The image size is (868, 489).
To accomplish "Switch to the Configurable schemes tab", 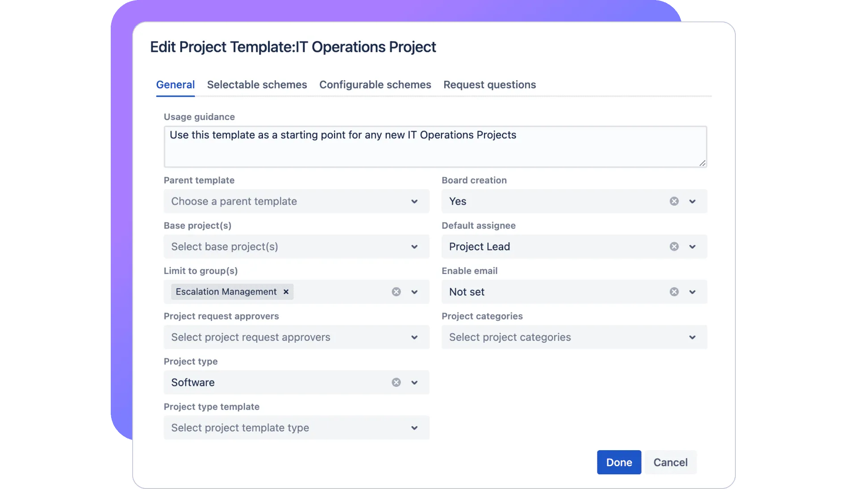I will point(375,85).
